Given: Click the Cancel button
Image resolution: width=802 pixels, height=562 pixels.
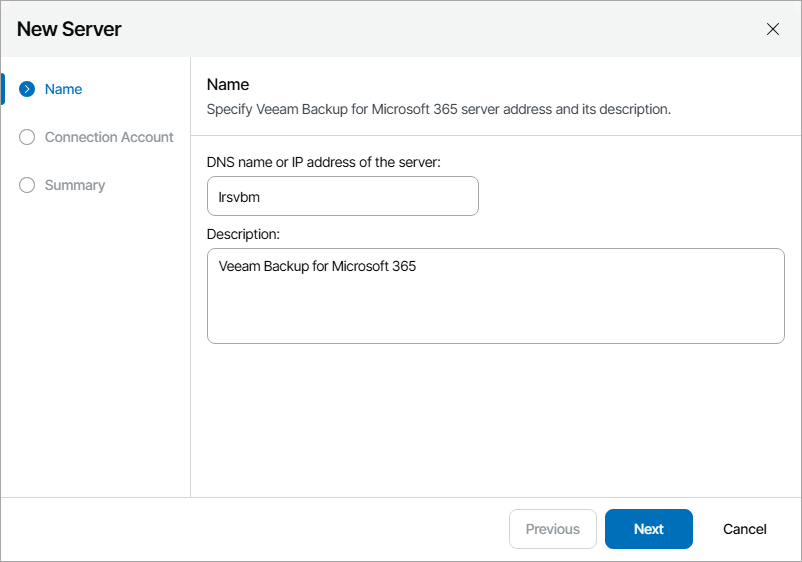Looking at the screenshot, I should (745, 529).
